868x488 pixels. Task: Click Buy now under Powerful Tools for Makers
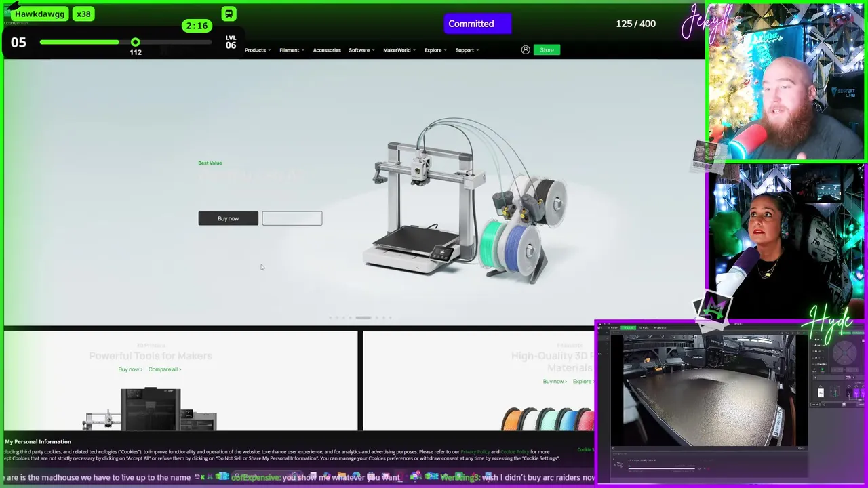point(130,369)
